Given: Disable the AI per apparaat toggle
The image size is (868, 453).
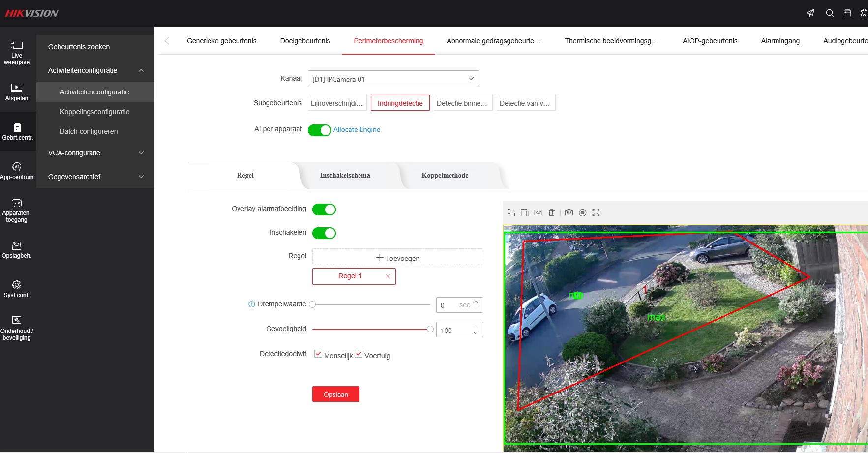Looking at the screenshot, I should click(x=320, y=130).
